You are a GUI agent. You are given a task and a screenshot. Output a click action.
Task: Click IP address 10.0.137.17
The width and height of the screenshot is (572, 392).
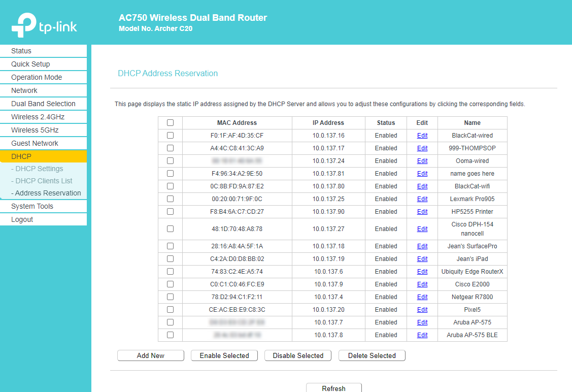coord(328,148)
